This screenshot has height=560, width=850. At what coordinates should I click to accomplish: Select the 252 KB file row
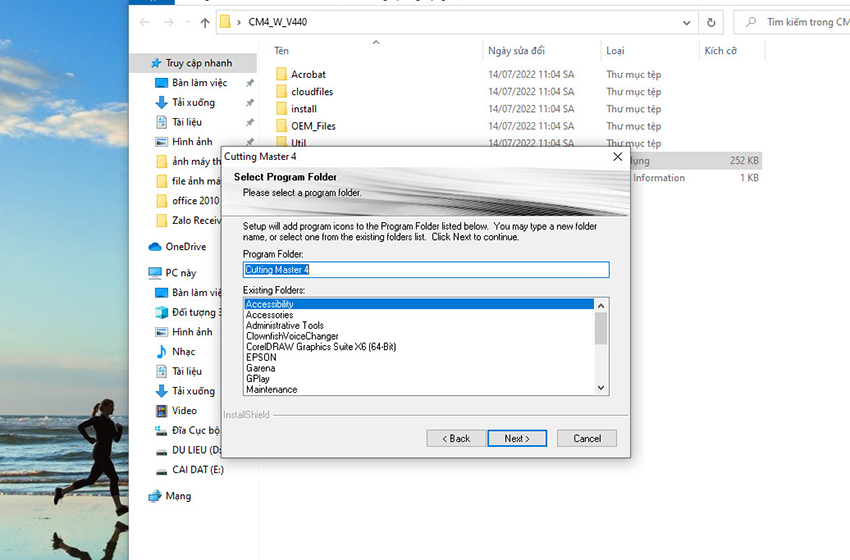tap(696, 160)
